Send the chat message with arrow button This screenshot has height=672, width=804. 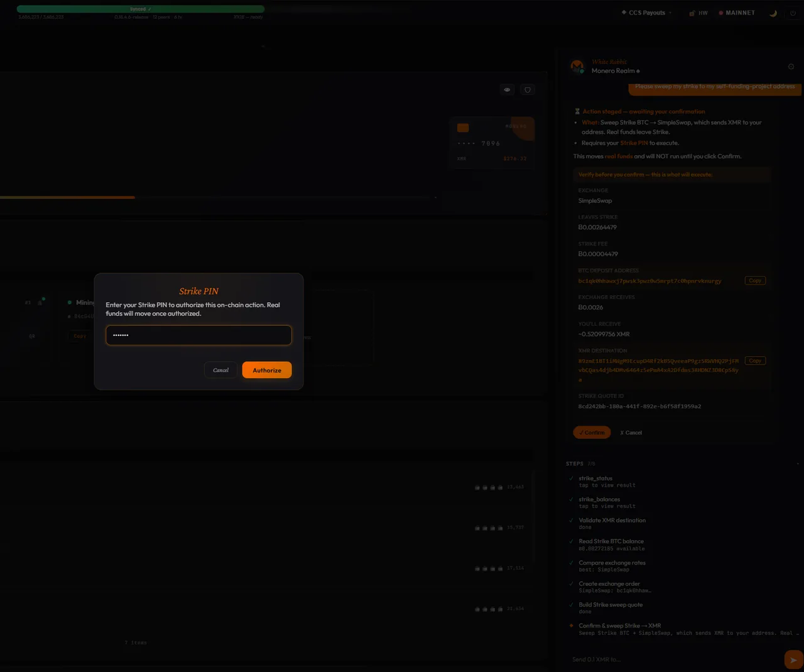coord(793,660)
